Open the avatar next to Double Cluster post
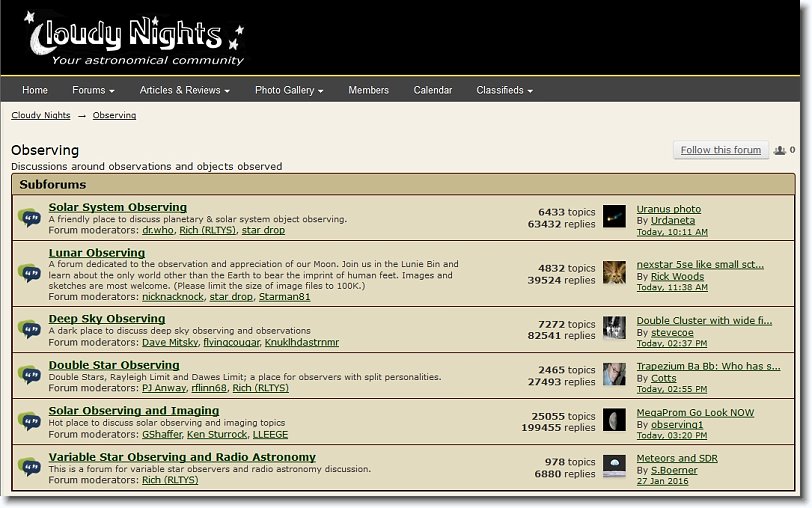The width and height of the screenshot is (812, 508). click(614, 328)
